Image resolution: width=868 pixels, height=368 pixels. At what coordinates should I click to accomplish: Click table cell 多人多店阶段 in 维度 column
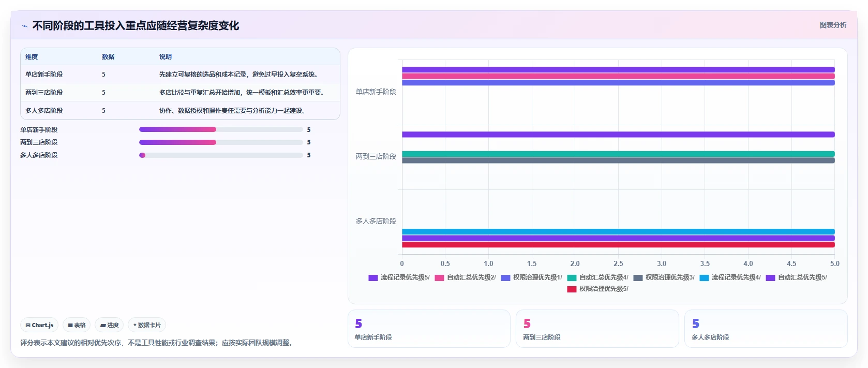(x=44, y=111)
